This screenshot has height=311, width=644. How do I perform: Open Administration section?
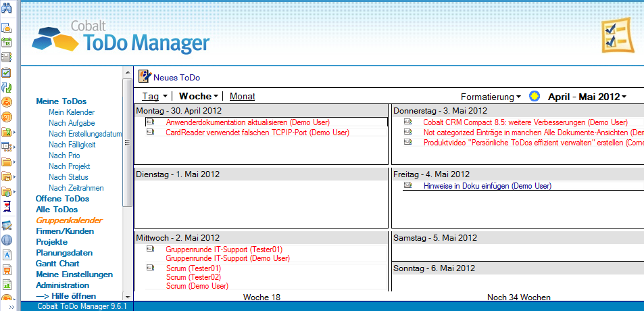[62, 285]
